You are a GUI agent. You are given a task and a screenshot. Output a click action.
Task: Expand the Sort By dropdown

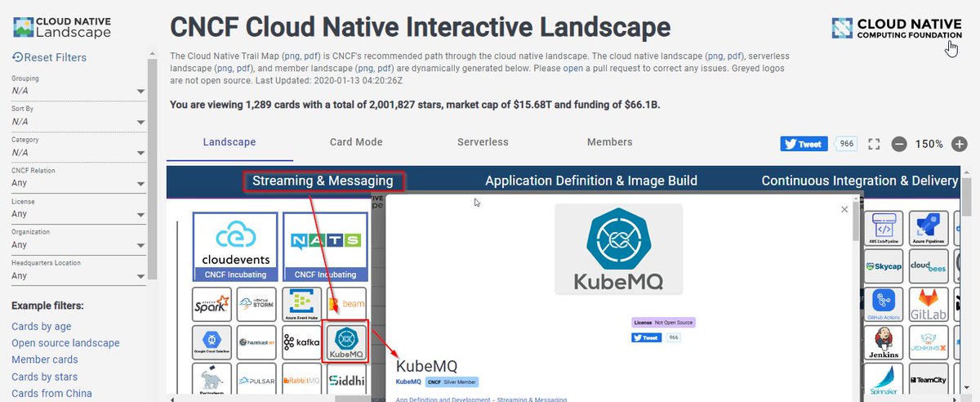[78, 122]
